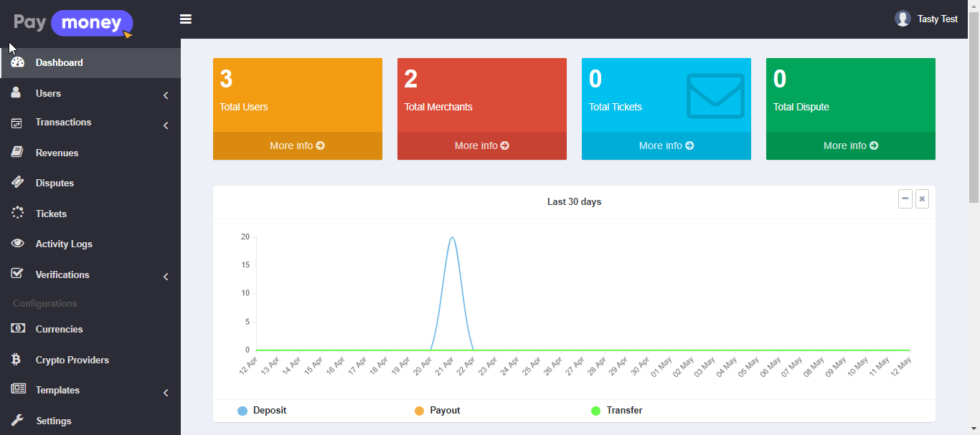This screenshot has width=980, height=435.
Task: Click the envelope icon on Total Tickets card
Action: point(715,95)
